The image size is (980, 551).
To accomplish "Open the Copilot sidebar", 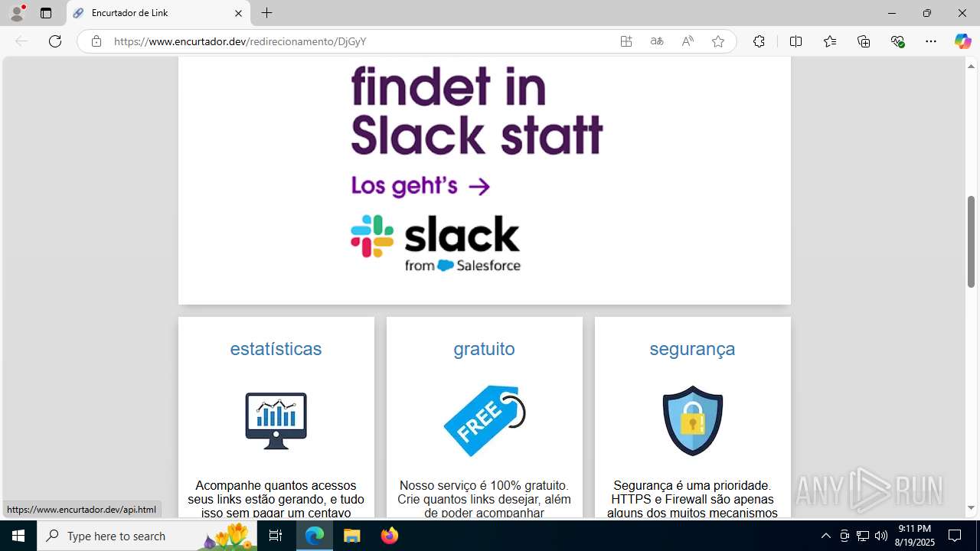I will click(962, 41).
